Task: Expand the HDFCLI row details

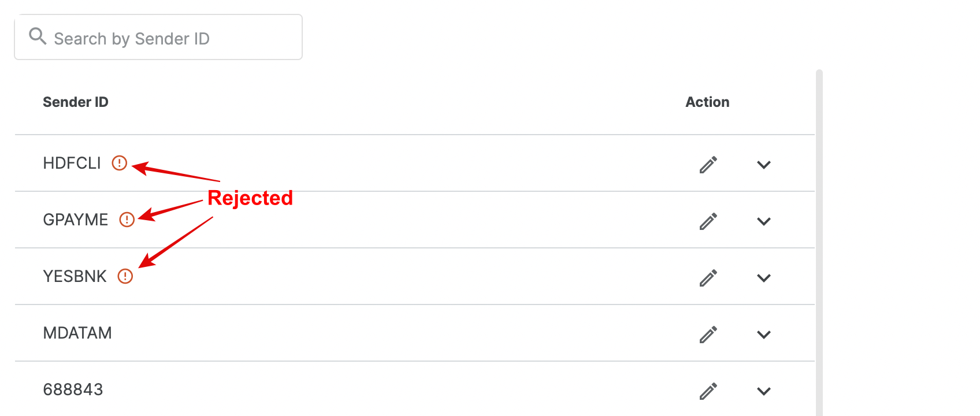Action: (x=764, y=165)
